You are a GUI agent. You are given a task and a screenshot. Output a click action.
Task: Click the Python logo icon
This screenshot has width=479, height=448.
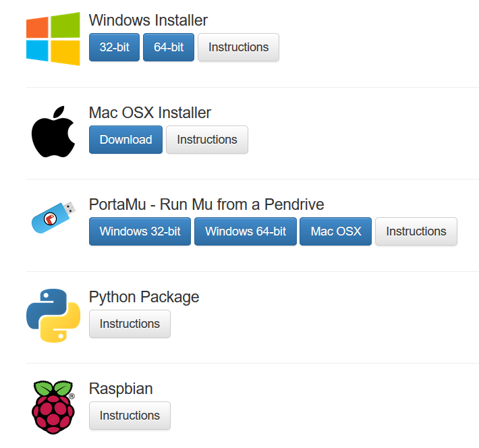(x=53, y=315)
